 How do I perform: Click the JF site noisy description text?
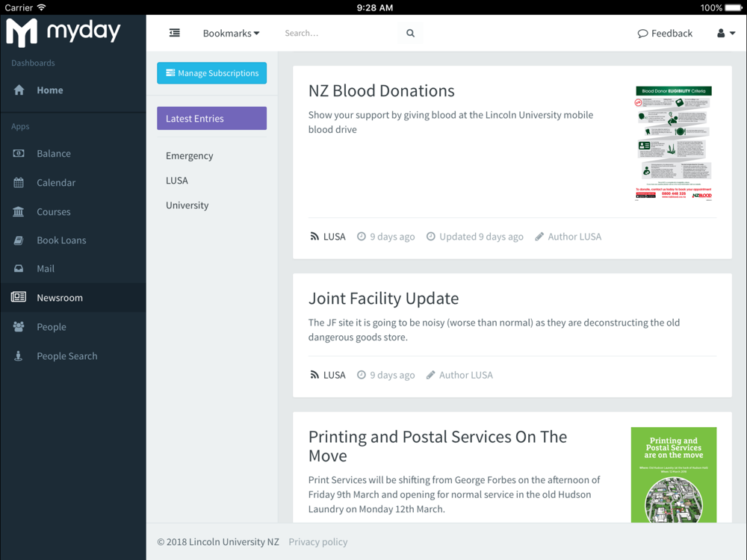pyautogui.click(x=494, y=329)
